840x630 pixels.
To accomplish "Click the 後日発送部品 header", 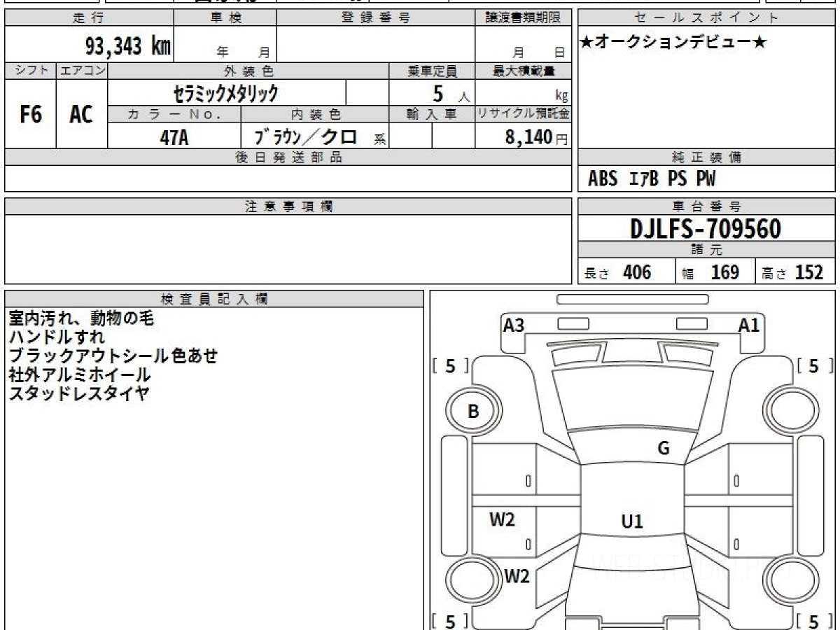I will [x=288, y=157].
